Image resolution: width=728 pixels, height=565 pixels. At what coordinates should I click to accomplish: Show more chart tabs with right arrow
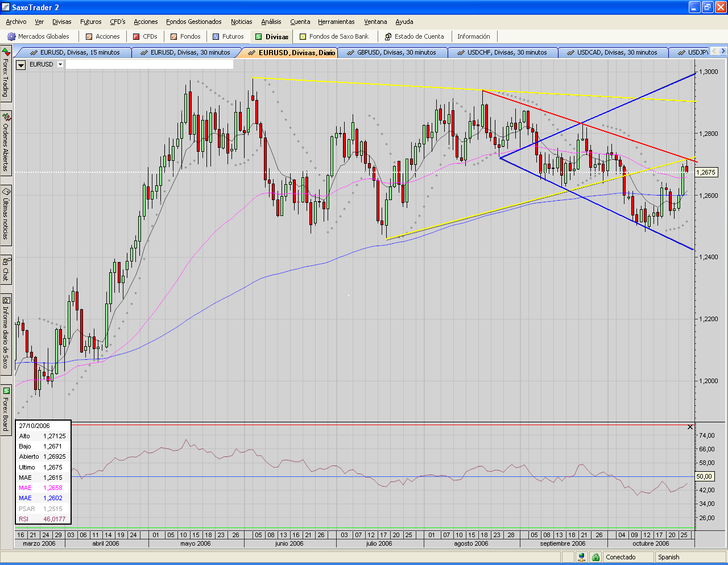(723, 52)
